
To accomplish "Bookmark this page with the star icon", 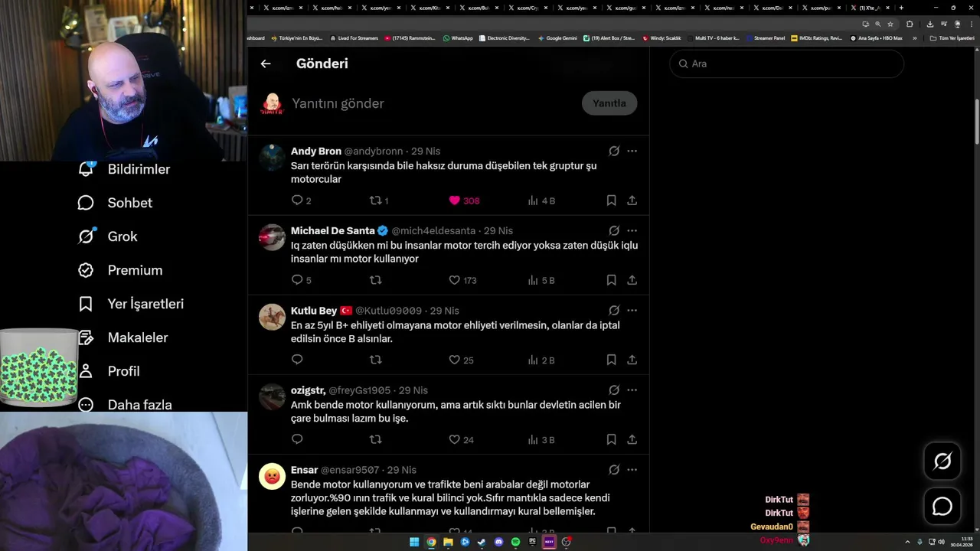I will click(x=890, y=24).
